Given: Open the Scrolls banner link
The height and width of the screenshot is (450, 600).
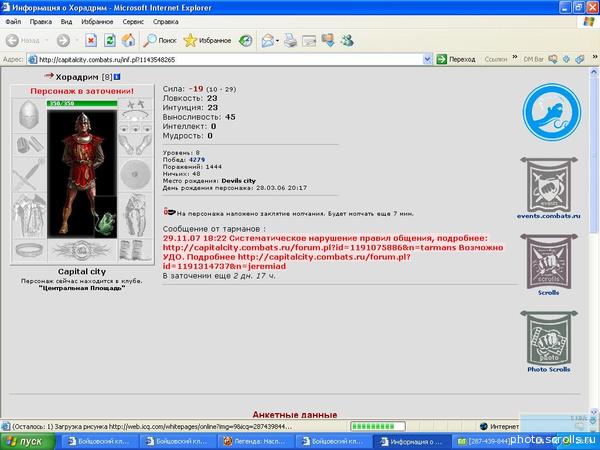Looking at the screenshot, I should (549, 265).
